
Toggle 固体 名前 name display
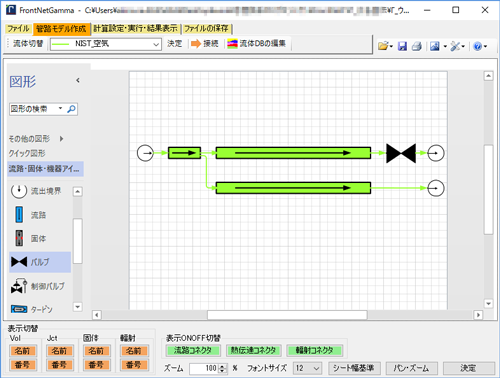(97, 351)
